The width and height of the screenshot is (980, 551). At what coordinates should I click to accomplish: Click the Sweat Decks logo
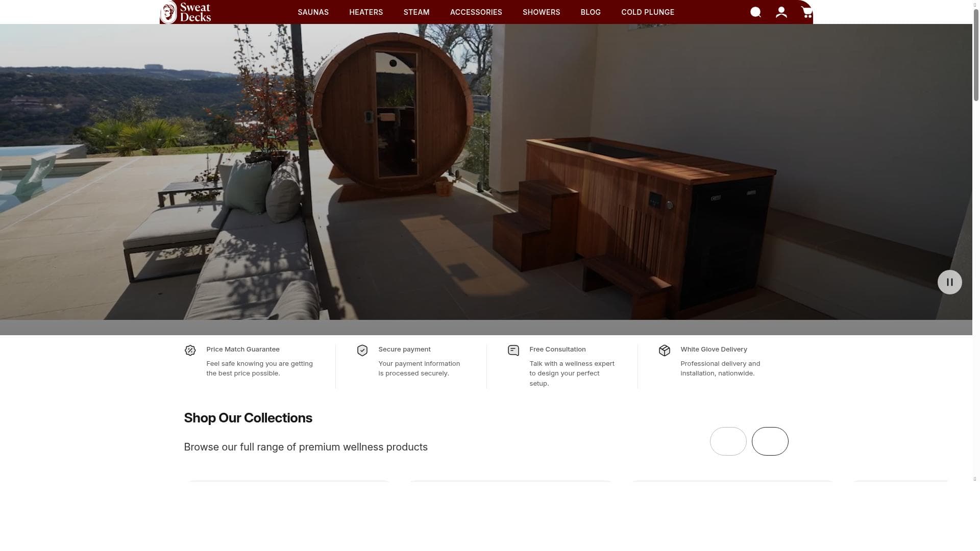[186, 12]
